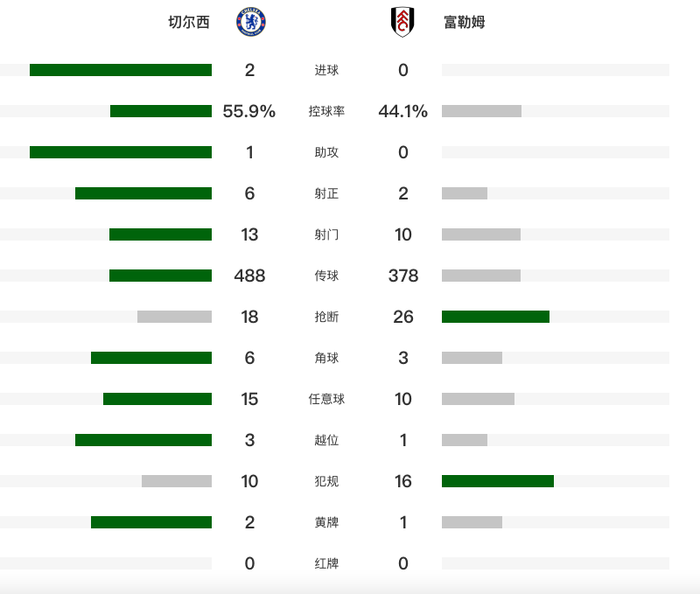Select the 控球率 stat label

pyautogui.click(x=326, y=111)
